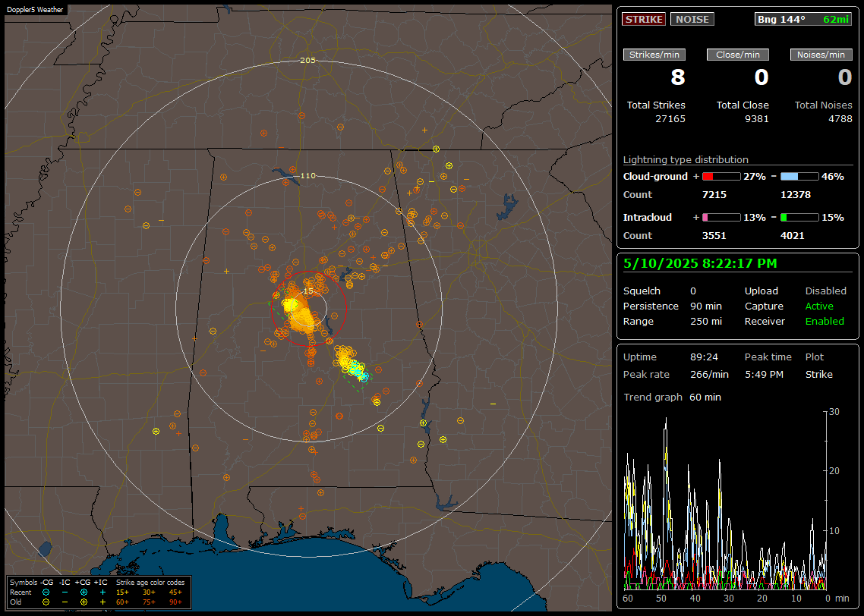864x616 pixels.
Task: Click the strike rate trend graph
Action: click(725, 500)
